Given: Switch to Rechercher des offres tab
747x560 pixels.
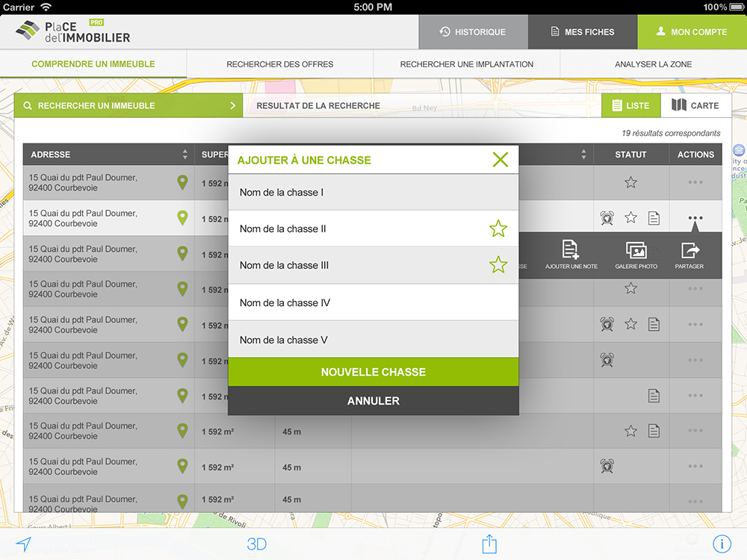Looking at the screenshot, I should (x=280, y=64).
